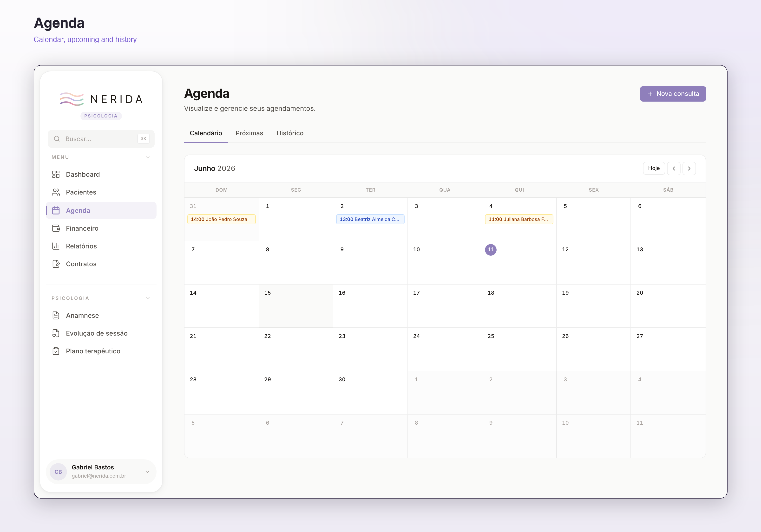
Task: Select day 6 in the first week
Action: click(668, 219)
